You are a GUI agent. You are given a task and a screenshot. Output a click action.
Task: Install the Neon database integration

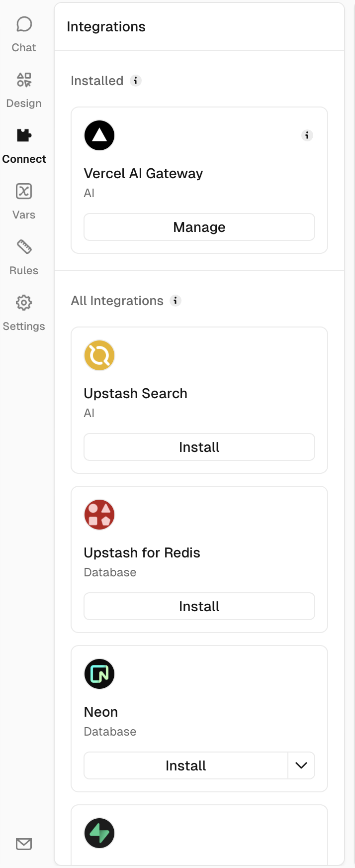[x=185, y=765]
